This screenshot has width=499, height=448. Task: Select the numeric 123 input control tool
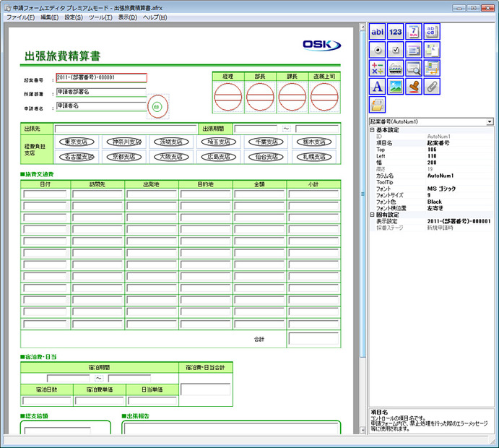pyautogui.click(x=395, y=32)
